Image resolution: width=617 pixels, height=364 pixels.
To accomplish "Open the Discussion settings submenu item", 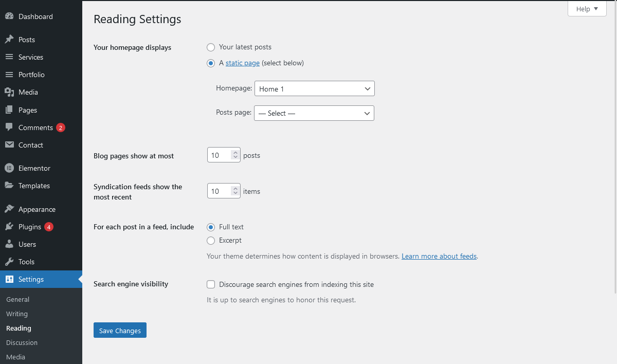I will point(22,342).
